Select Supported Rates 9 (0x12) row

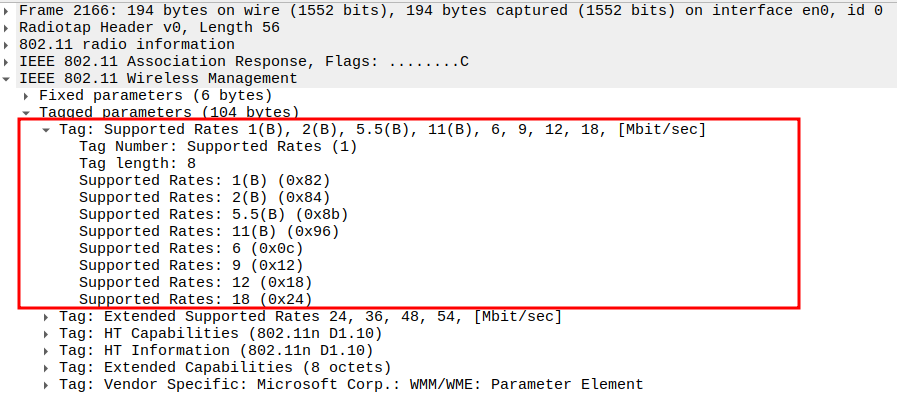coord(191,266)
